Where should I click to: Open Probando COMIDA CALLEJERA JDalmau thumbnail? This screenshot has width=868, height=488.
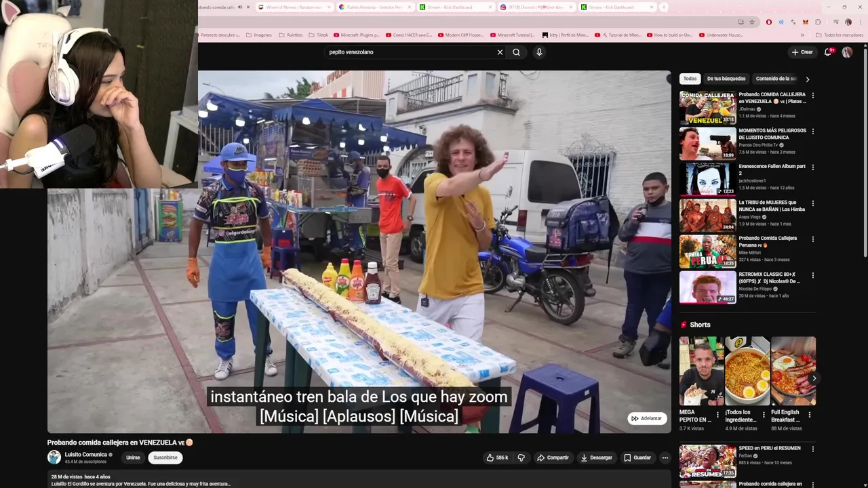(x=708, y=107)
